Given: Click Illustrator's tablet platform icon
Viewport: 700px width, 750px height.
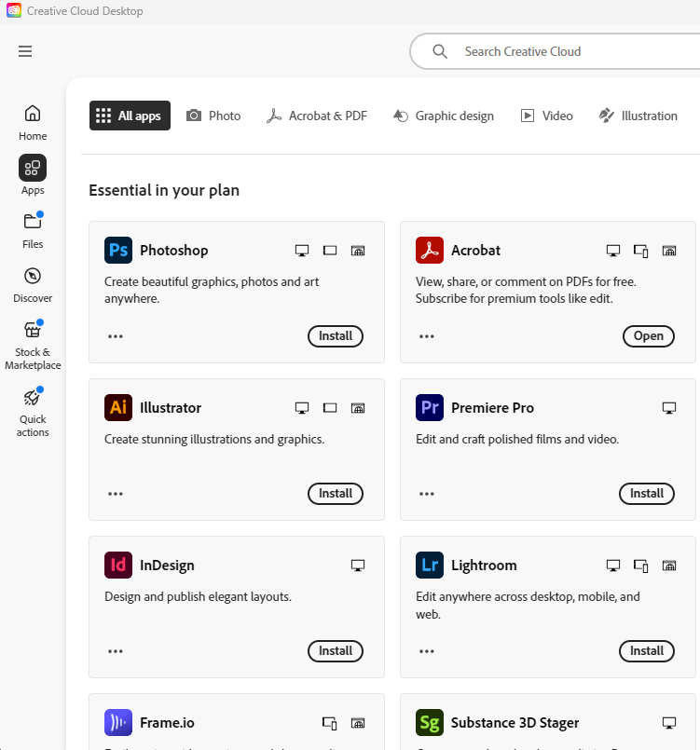Looking at the screenshot, I should point(330,407).
